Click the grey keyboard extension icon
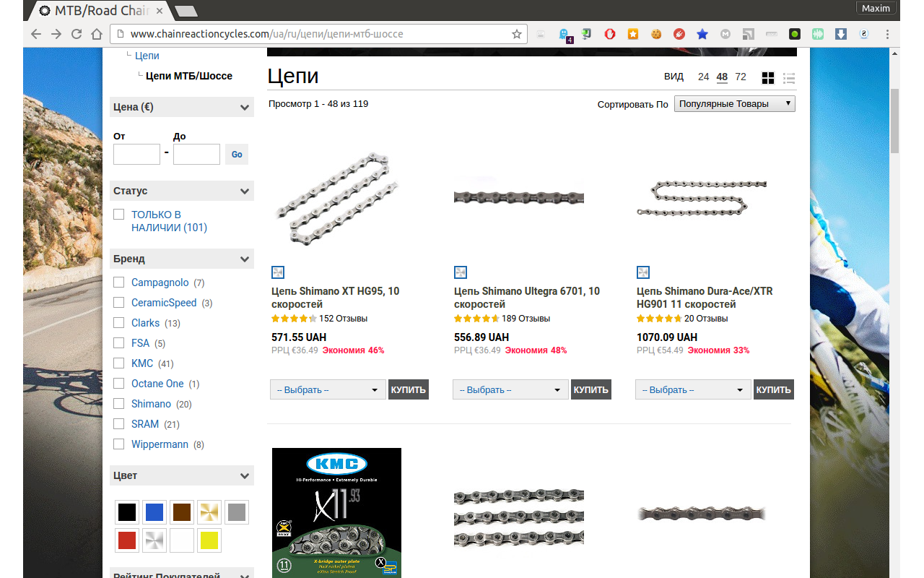924x578 pixels. point(772,34)
